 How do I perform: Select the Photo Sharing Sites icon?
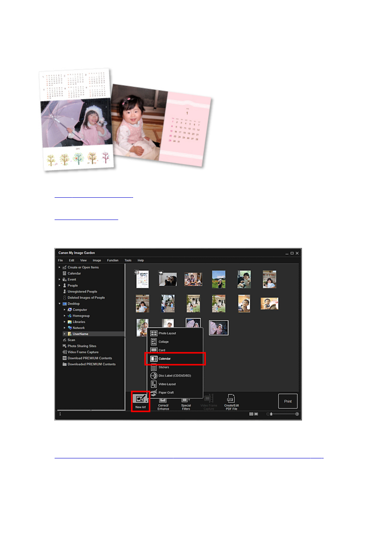(65, 346)
